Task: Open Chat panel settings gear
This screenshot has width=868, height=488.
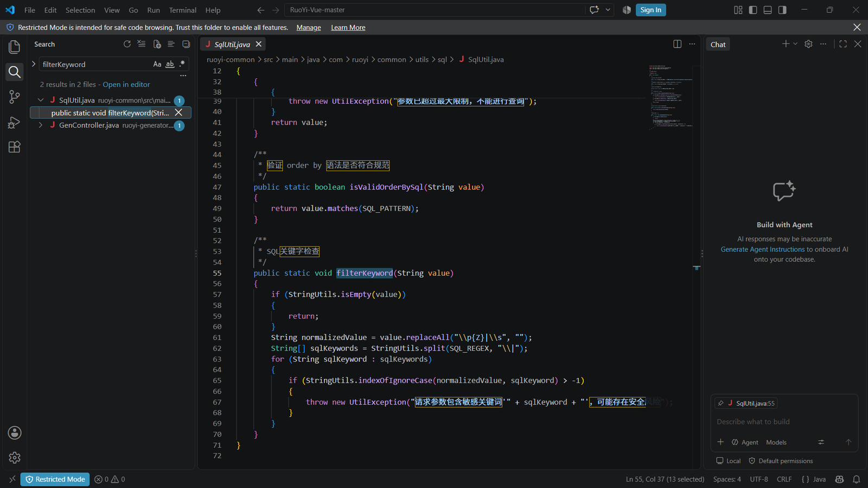Action: pyautogui.click(x=808, y=44)
